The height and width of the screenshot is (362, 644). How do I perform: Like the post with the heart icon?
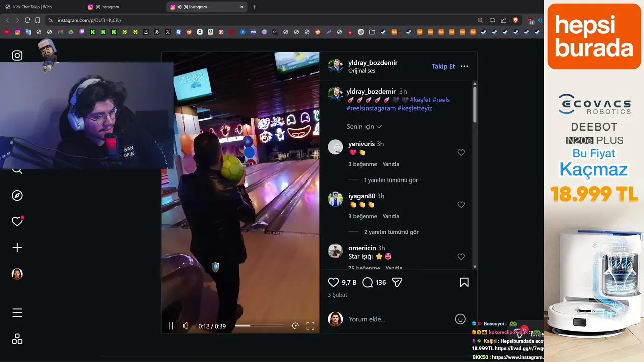tap(333, 282)
